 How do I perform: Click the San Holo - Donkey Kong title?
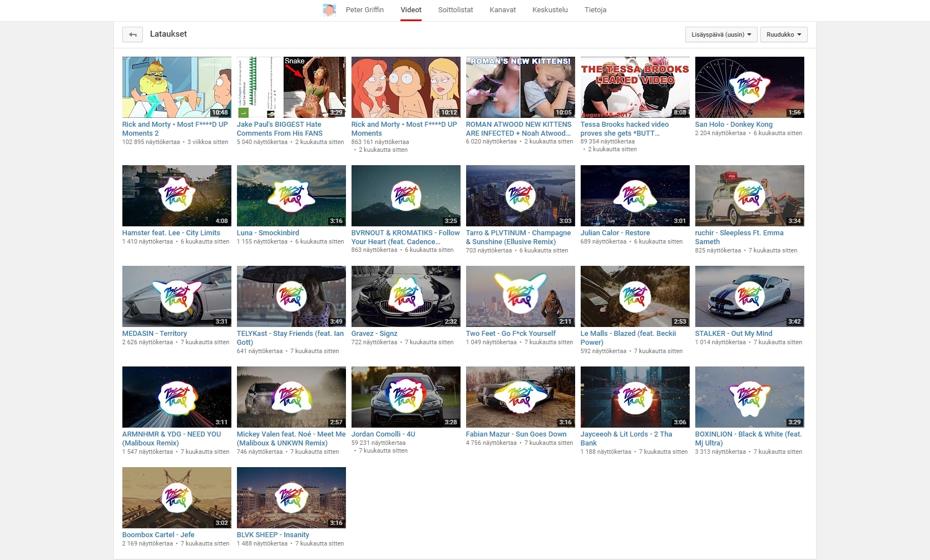click(734, 125)
